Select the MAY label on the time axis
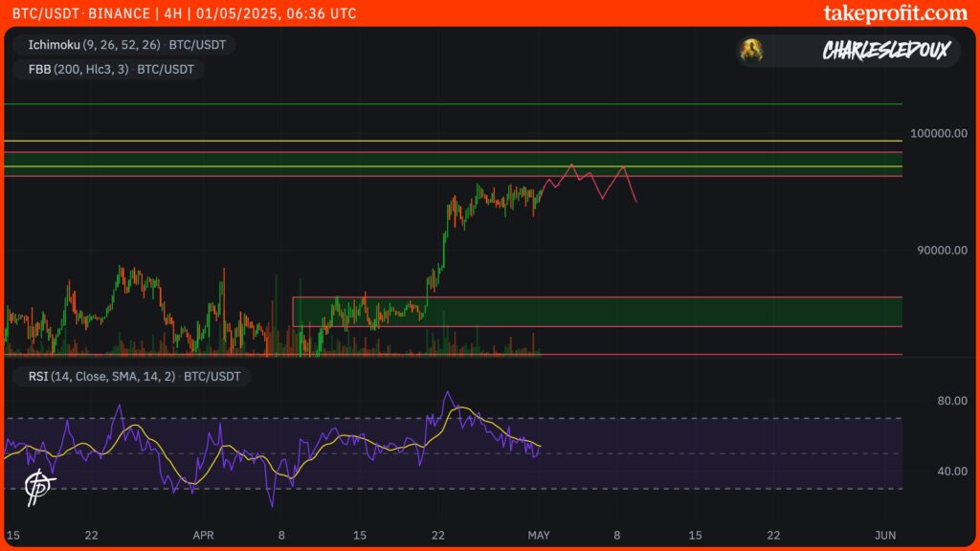980x551 pixels. [540, 536]
